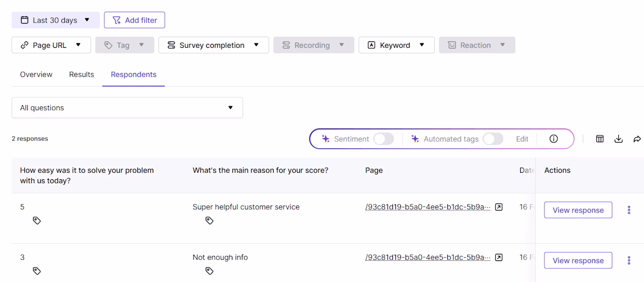644x282 pixels.
Task: Click the info circle icon
Action: point(553,139)
